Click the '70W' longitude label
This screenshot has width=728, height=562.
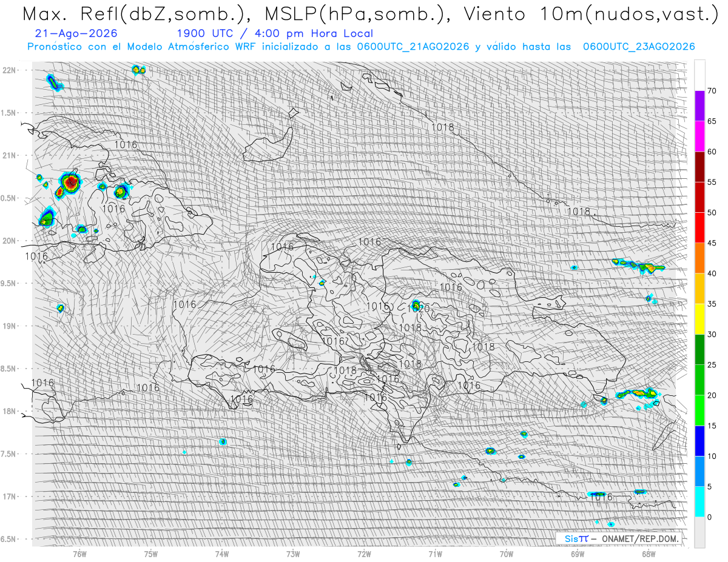click(506, 554)
